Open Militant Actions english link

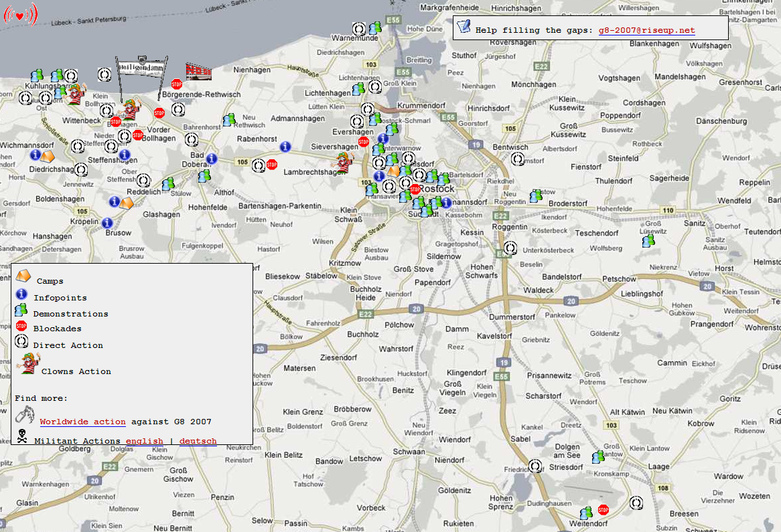[144, 441]
